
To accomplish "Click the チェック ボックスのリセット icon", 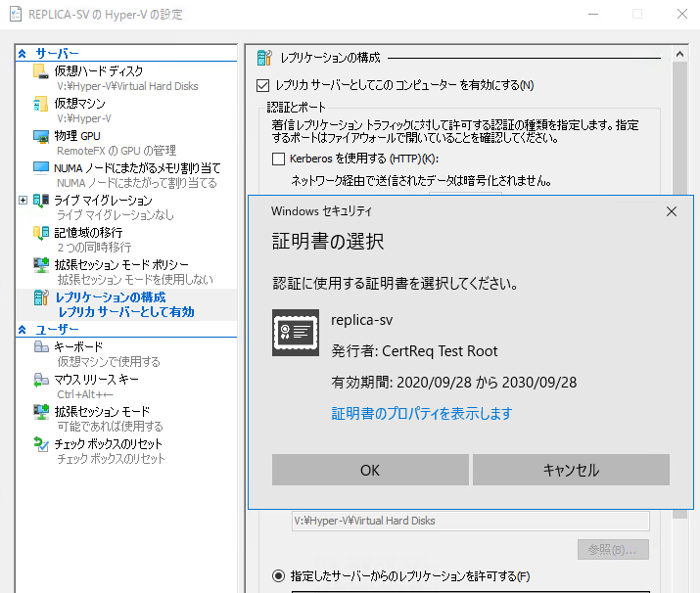I will click(x=40, y=444).
